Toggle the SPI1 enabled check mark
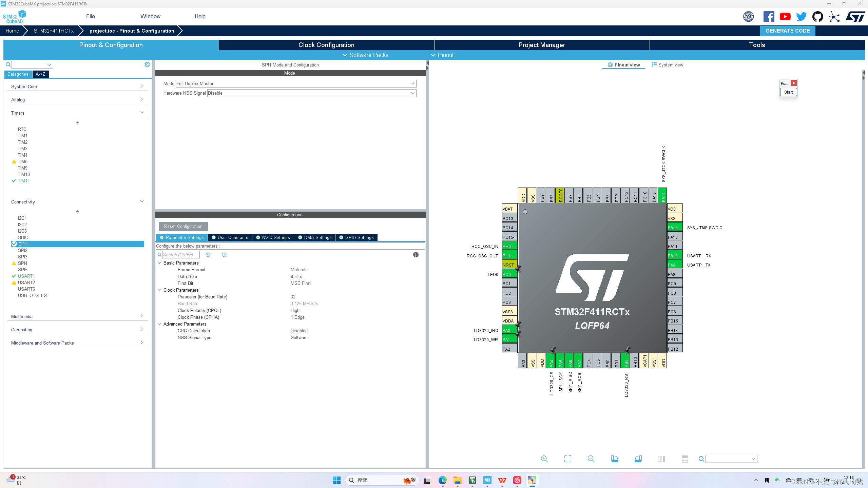The width and height of the screenshot is (868, 488). tap(14, 244)
